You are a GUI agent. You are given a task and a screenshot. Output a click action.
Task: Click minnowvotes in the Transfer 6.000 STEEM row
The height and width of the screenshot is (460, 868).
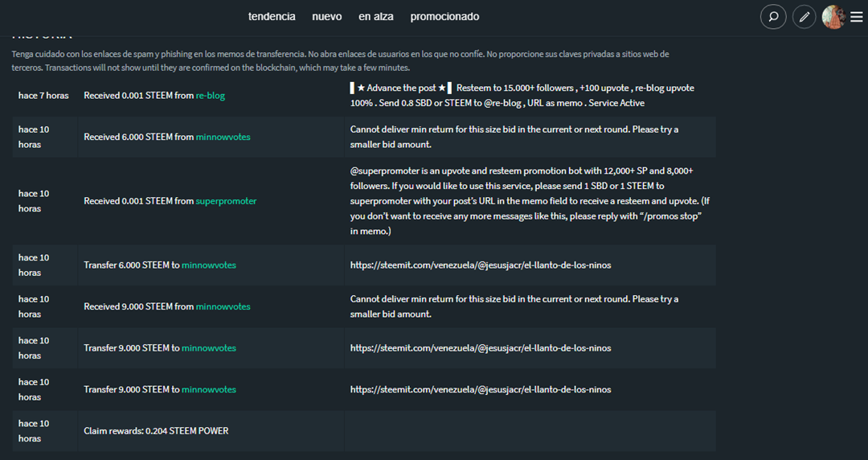(x=209, y=265)
